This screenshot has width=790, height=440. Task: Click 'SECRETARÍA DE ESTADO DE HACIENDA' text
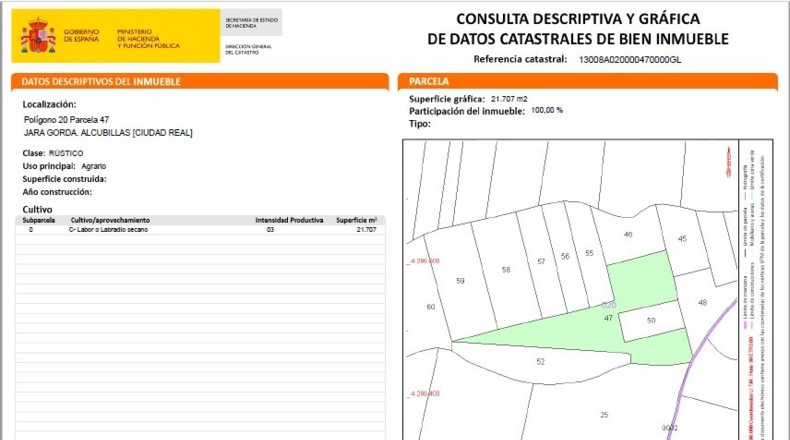click(x=251, y=23)
